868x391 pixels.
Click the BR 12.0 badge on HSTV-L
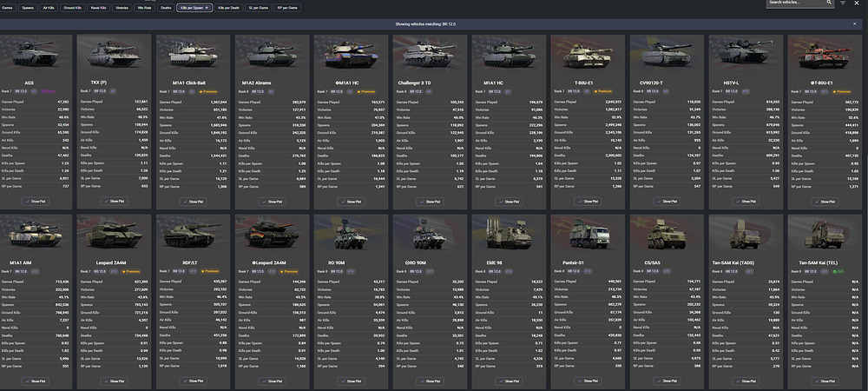[733, 91]
